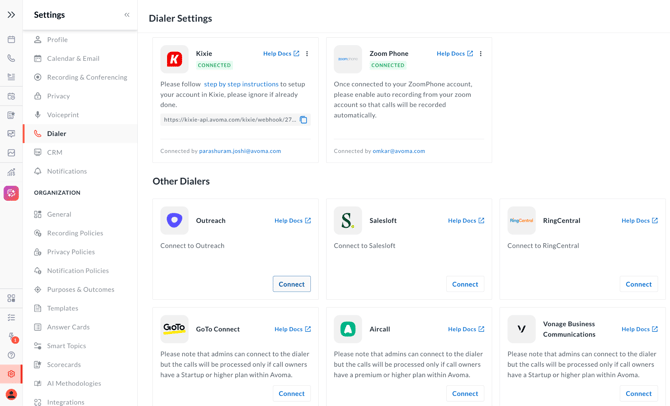
Task: Connect the Vonage Business Communications dialer
Action: pyautogui.click(x=639, y=394)
